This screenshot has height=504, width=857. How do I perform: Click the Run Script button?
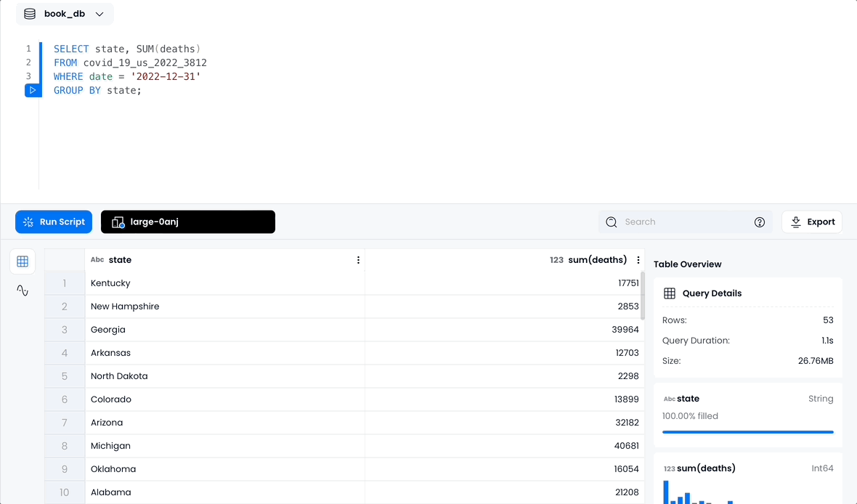pyautogui.click(x=54, y=222)
